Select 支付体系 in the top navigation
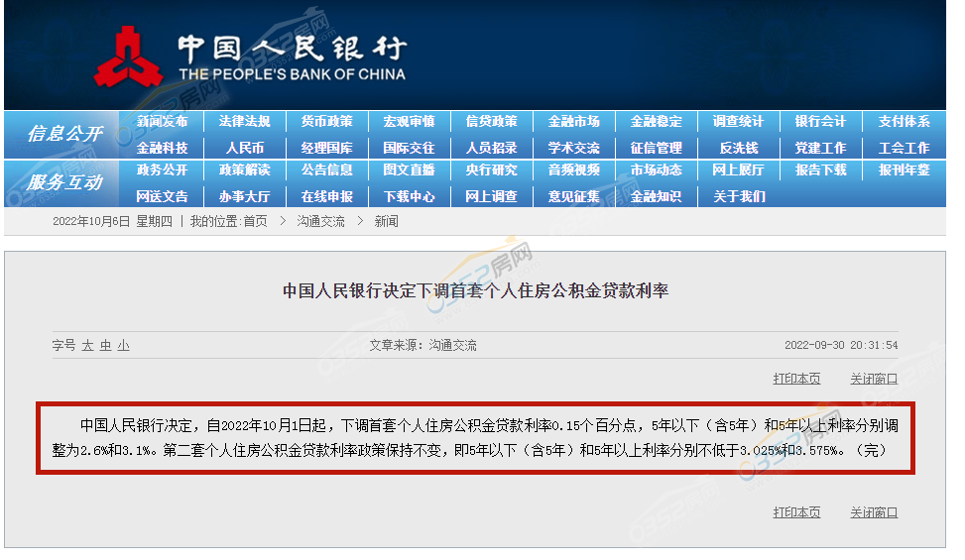Image resolution: width=965 pixels, height=560 pixels. [x=904, y=122]
